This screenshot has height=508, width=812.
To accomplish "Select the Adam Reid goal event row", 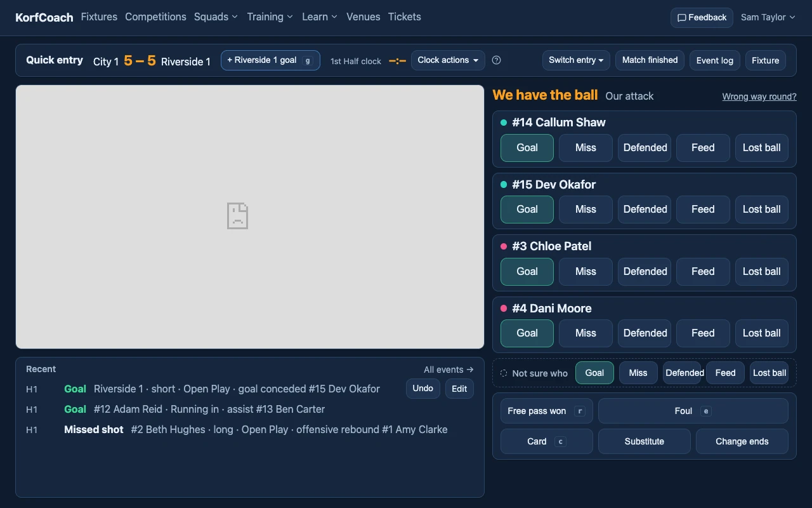I will pos(250,410).
